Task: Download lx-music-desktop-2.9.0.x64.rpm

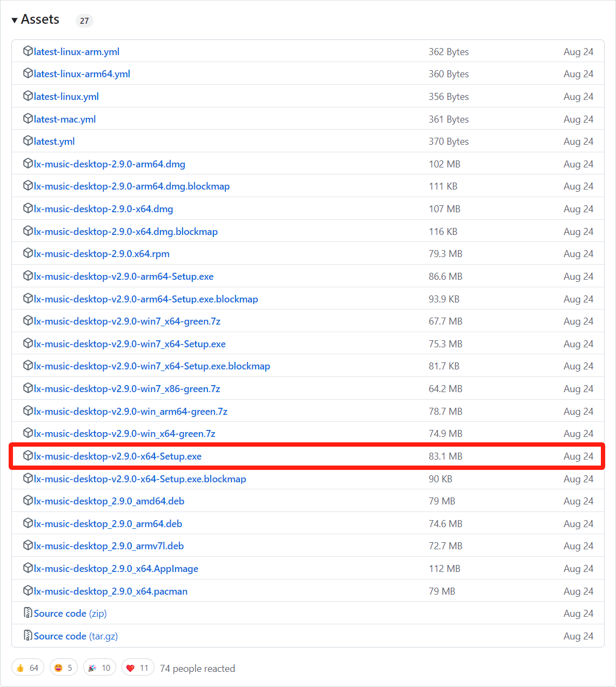Action: point(102,254)
